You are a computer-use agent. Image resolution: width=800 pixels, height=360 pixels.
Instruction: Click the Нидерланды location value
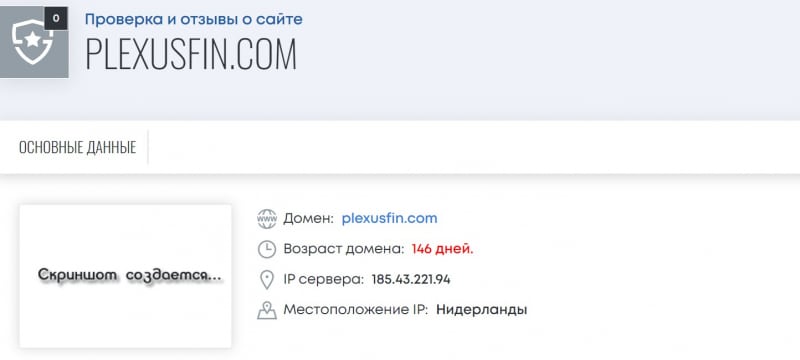tap(482, 310)
